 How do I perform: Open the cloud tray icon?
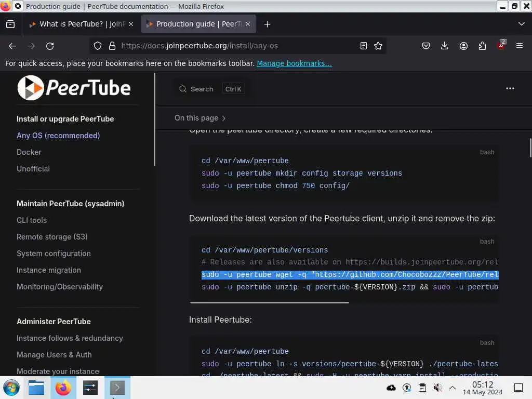(x=391, y=388)
